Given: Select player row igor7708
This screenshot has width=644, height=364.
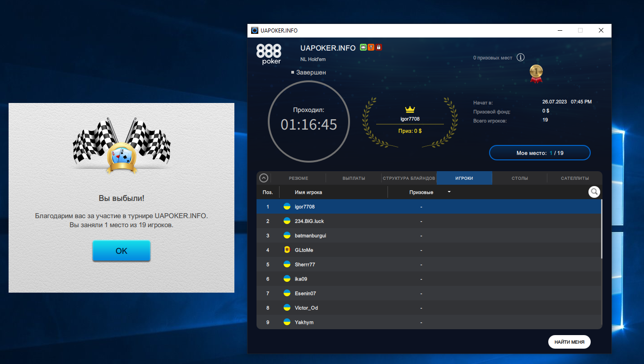Looking at the screenshot, I should tap(429, 206).
